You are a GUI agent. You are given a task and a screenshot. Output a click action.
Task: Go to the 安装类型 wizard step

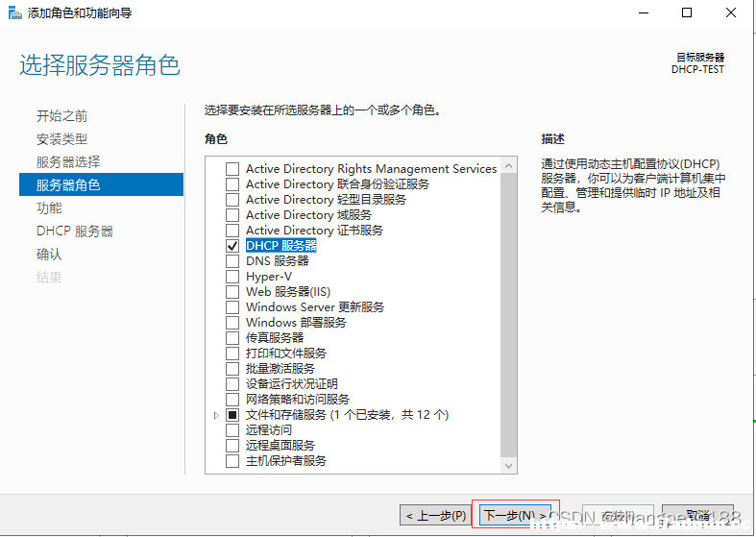click(x=61, y=139)
